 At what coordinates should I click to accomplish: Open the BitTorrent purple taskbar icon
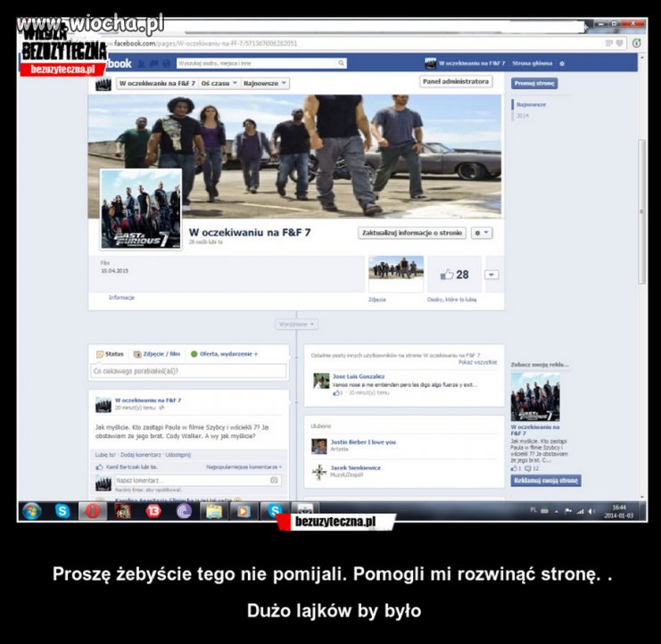click(185, 511)
